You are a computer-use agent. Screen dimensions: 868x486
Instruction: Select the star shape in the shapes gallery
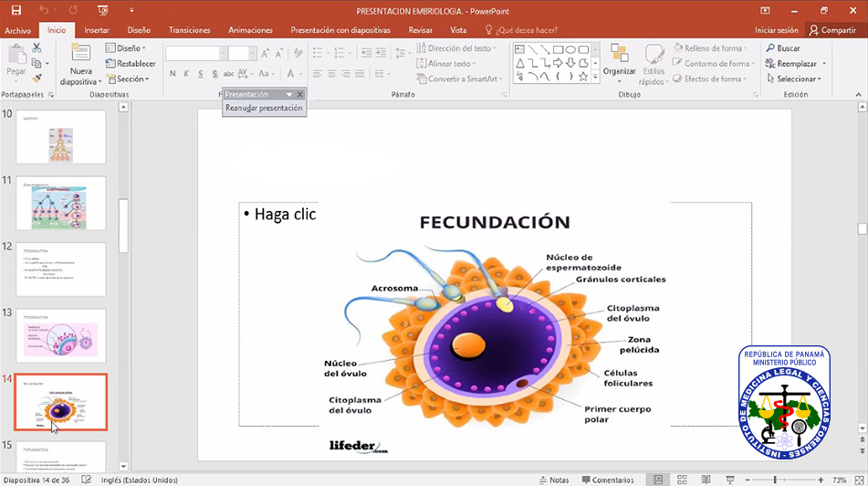click(x=583, y=77)
